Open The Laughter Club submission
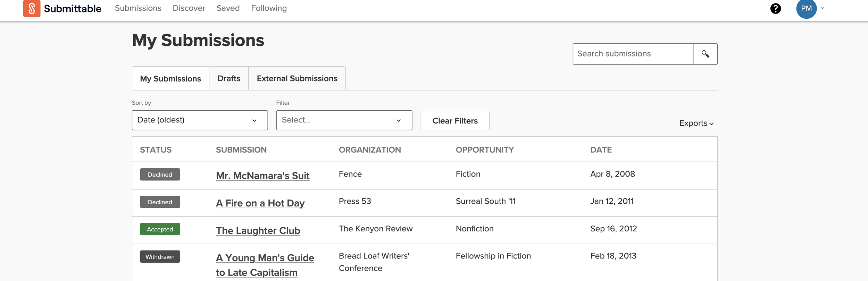The height and width of the screenshot is (281, 868). click(x=258, y=230)
